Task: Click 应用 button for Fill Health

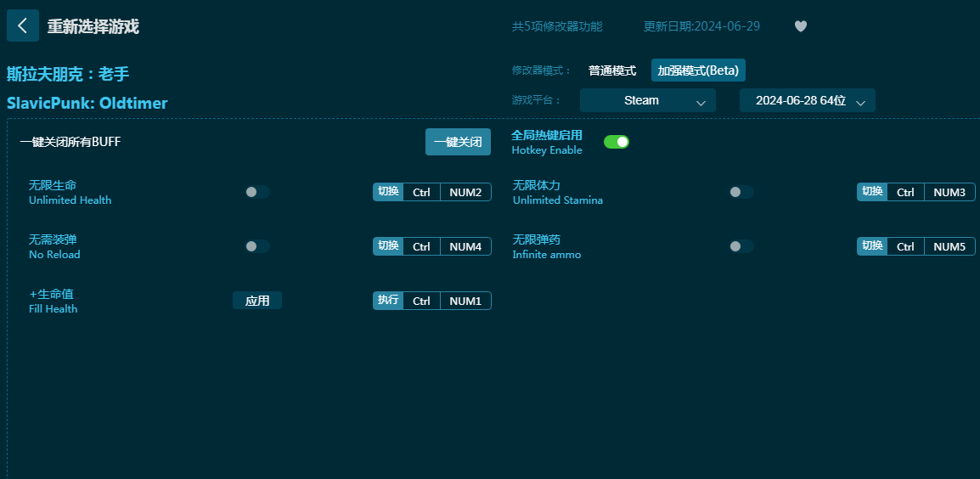Action: (x=256, y=301)
